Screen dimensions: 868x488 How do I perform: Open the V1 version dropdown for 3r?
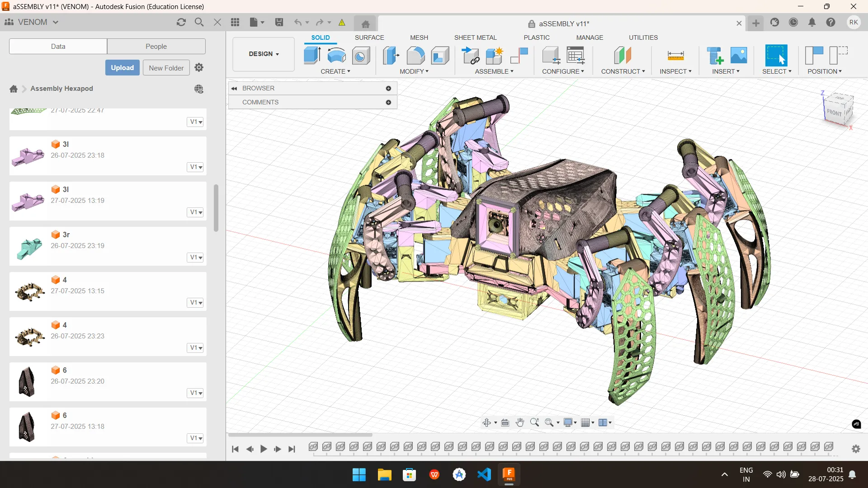coord(196,258)
